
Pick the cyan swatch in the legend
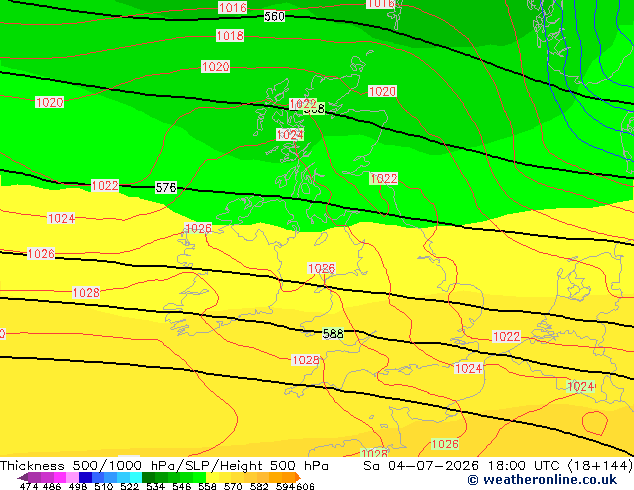(x=136, y=477)
